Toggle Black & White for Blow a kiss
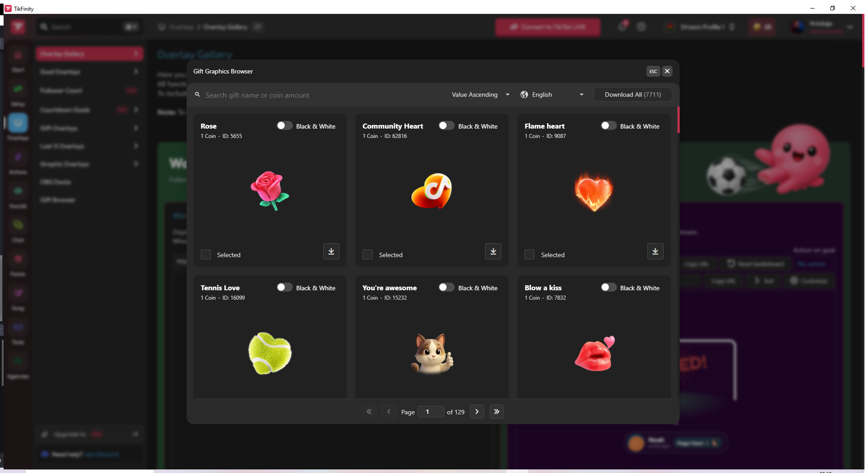 click(x=608, y=288)
